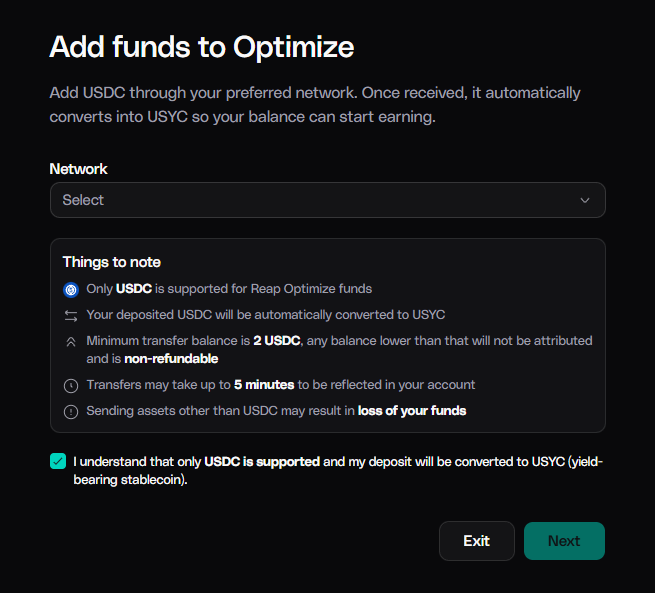Click the Network dropdown chevron arrow
The width and height of the screenshot is (655, 593).
[585, 200]
